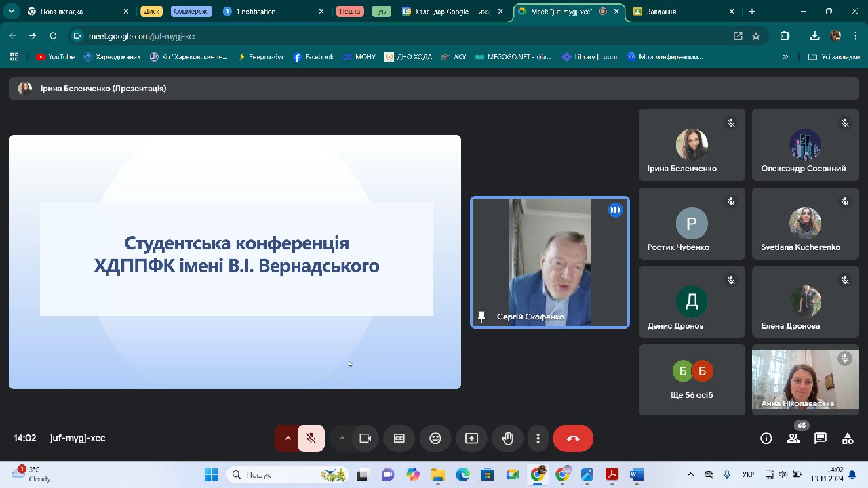
Task: Open Microsoft Word from the taskbar
Action: pyautogui.click(x=636, y=474)
